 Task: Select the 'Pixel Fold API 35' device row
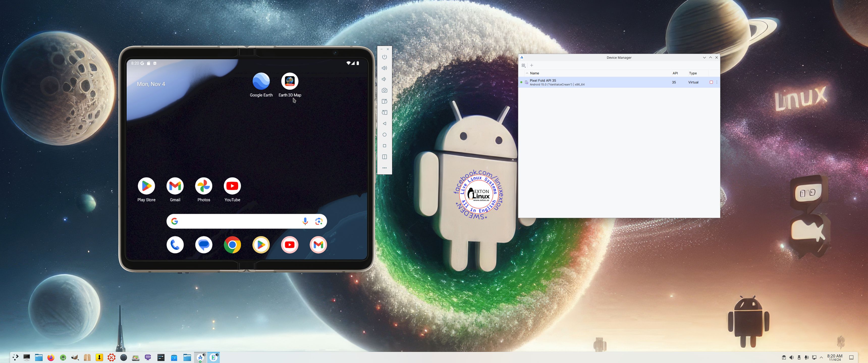point(619,82)
